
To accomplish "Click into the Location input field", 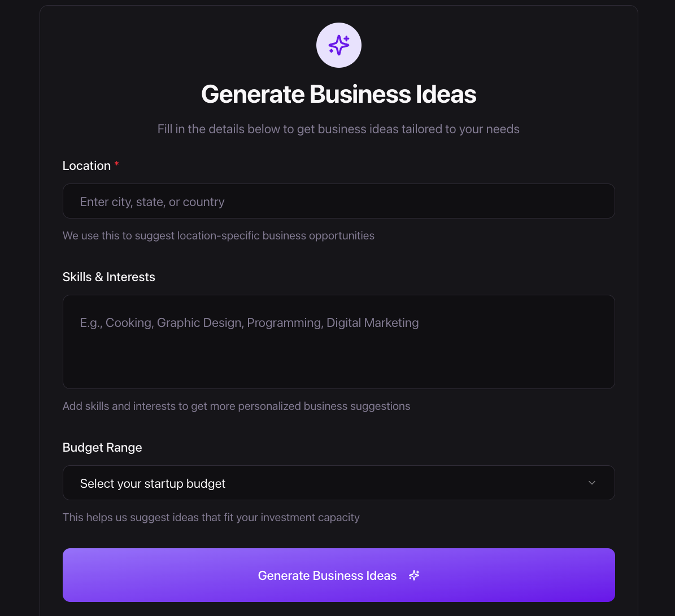I will point(338,201).
